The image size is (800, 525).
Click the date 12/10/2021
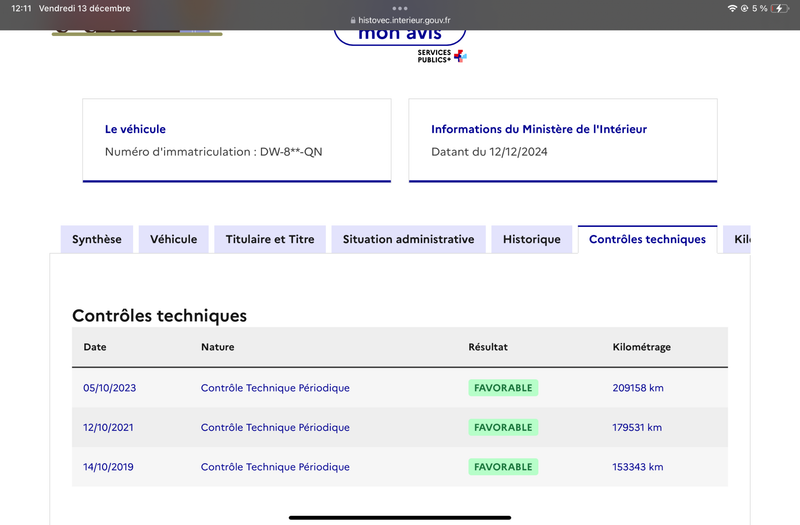click(x=108, y=428)
